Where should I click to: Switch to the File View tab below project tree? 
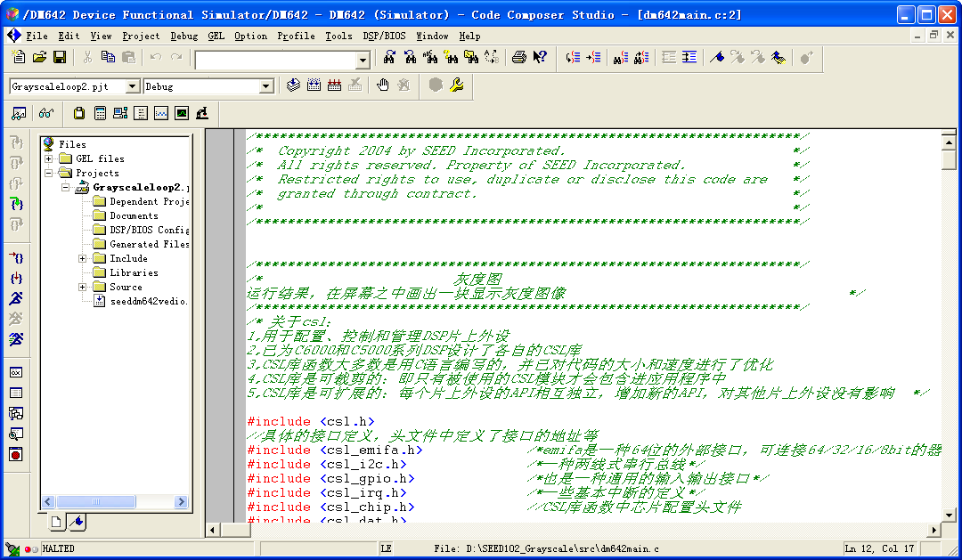pyautogui.click(x=56, y=522)
